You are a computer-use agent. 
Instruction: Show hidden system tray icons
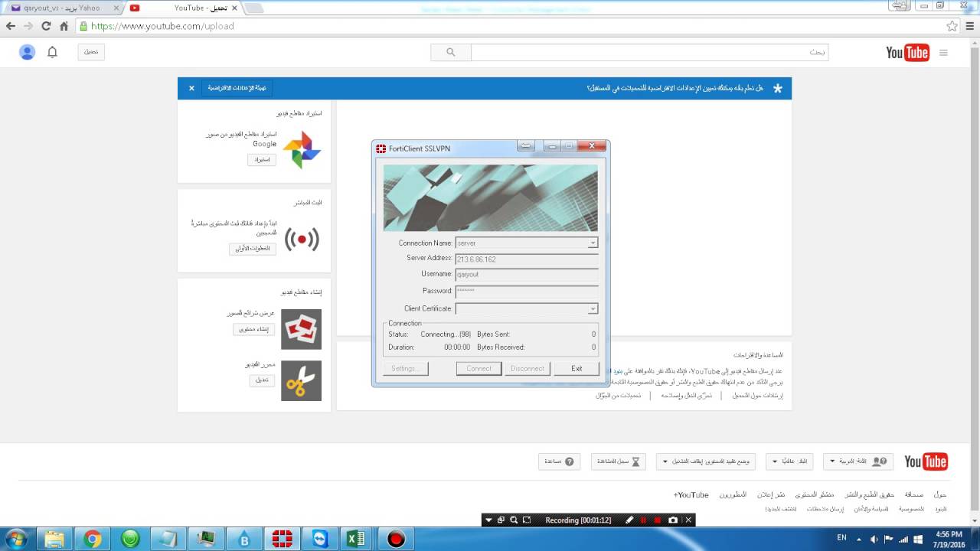pos(861,540)
